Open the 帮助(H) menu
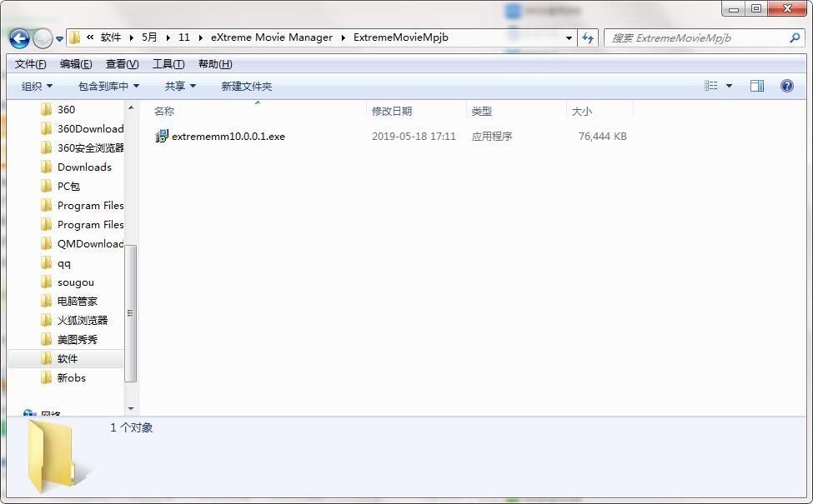 215,63
